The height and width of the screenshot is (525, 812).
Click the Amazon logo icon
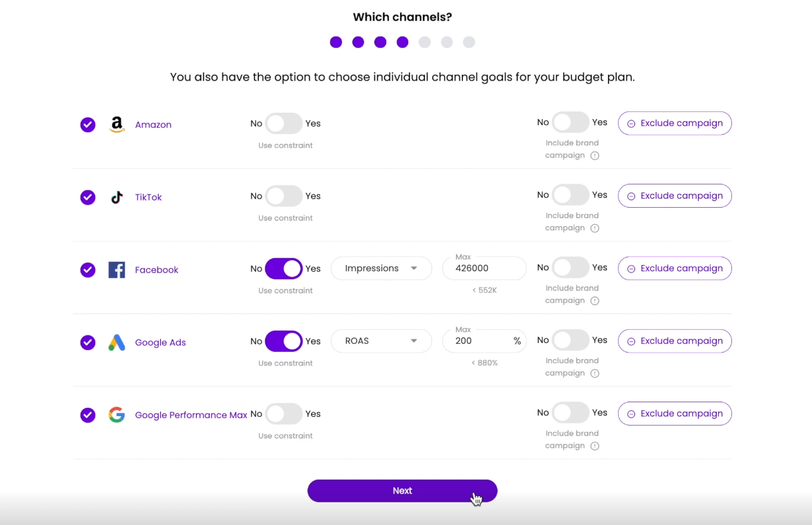pyautogui.click(x=117, y=125)
